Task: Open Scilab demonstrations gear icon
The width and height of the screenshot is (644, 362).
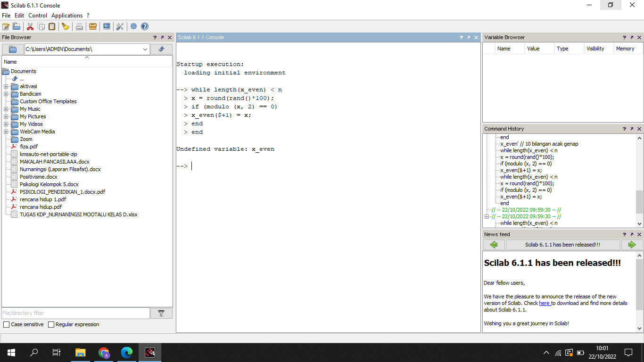Action: point(134,26)
